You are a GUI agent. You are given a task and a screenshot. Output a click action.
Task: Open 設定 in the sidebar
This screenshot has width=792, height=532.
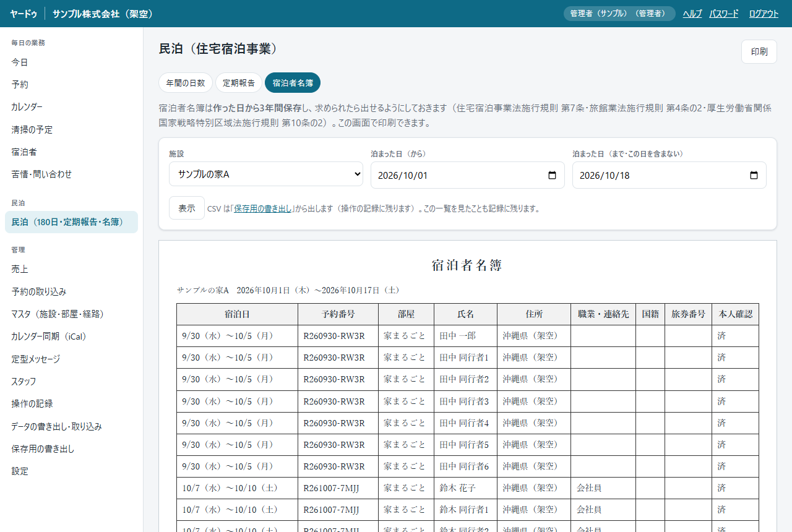(x=71, y=471)
